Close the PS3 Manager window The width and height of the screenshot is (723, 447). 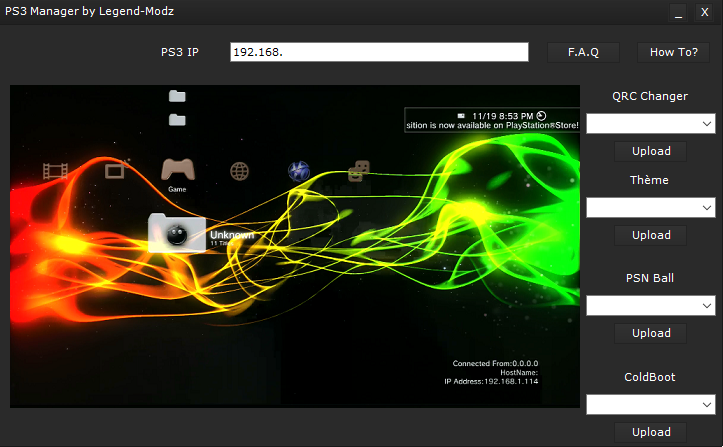pos(704,12)
